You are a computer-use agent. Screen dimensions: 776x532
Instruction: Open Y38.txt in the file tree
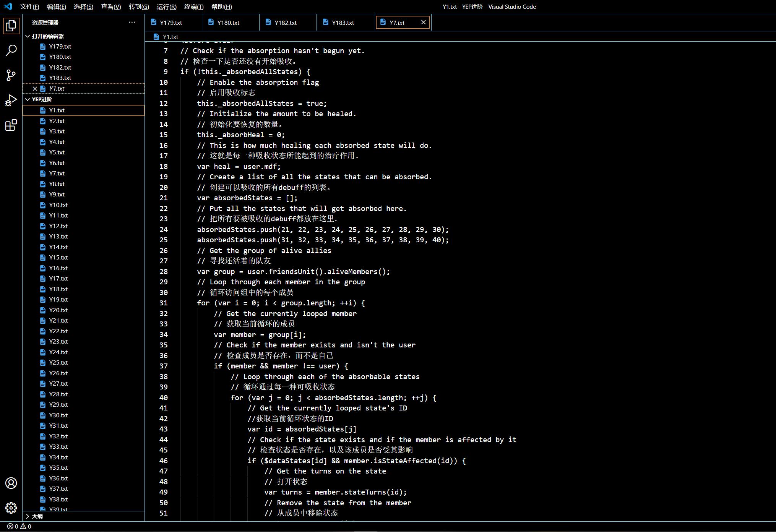(x=83, y=499)
